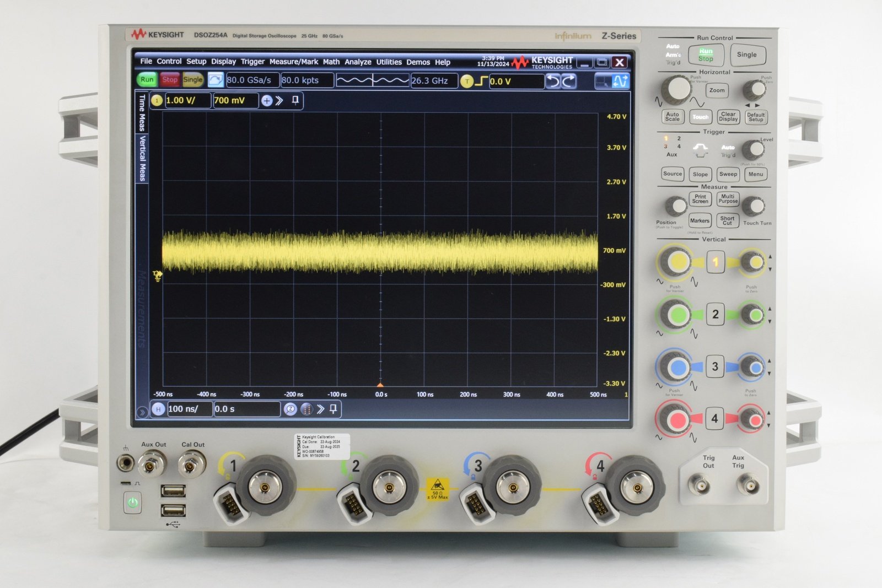882x588 pixels.
Task: Tap the magnifier Z zoom icon
Action: (x=290, y=409)
